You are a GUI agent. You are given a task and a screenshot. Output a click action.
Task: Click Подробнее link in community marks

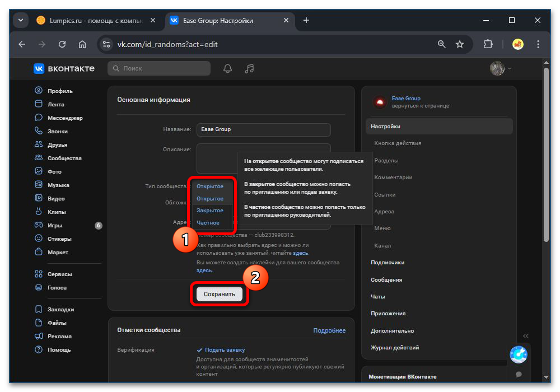[x=329, y=330]
